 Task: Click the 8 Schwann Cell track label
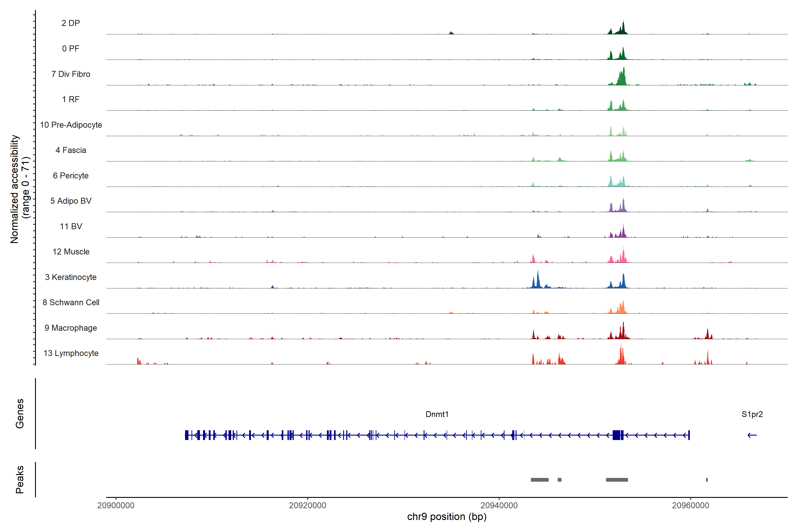point(70,302)
